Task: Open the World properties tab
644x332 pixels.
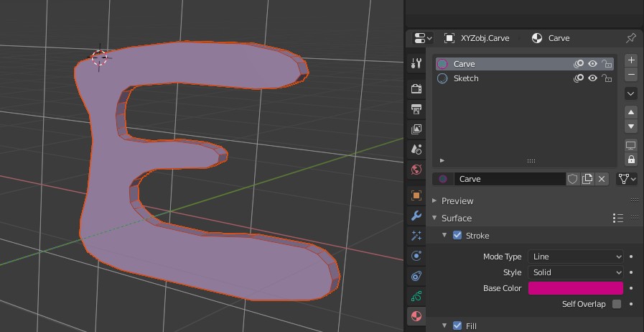Action: (x=416, y=170)
